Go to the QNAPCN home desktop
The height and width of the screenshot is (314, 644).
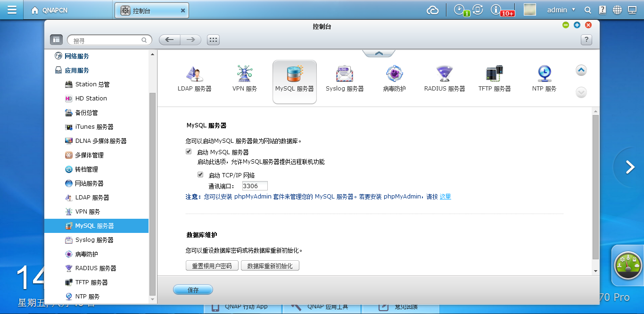[49, 10]
